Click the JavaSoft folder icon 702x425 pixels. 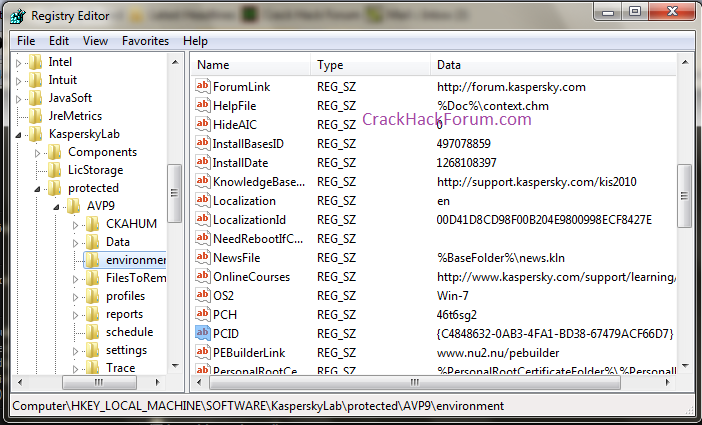click(x=35, y=98)
